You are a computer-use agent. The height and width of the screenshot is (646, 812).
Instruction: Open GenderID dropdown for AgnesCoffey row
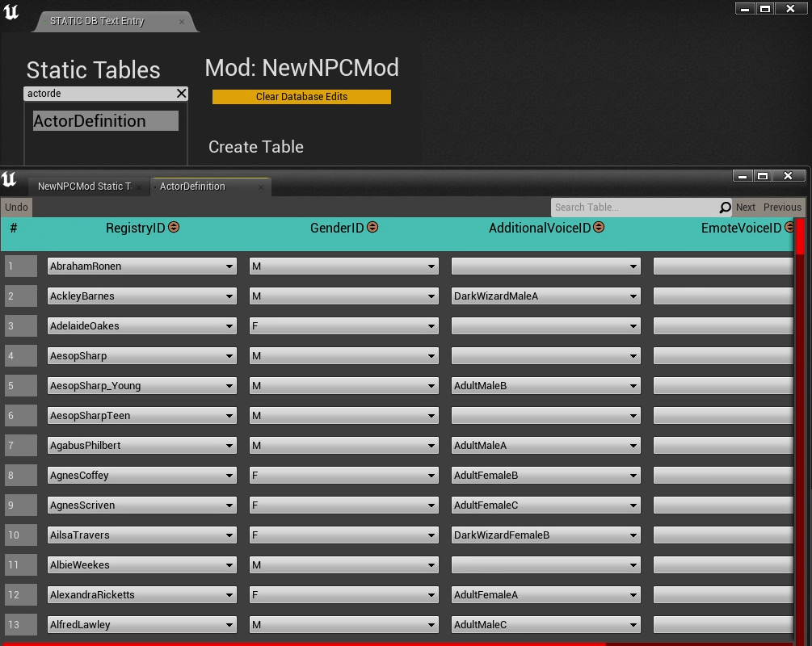[344, 475]
